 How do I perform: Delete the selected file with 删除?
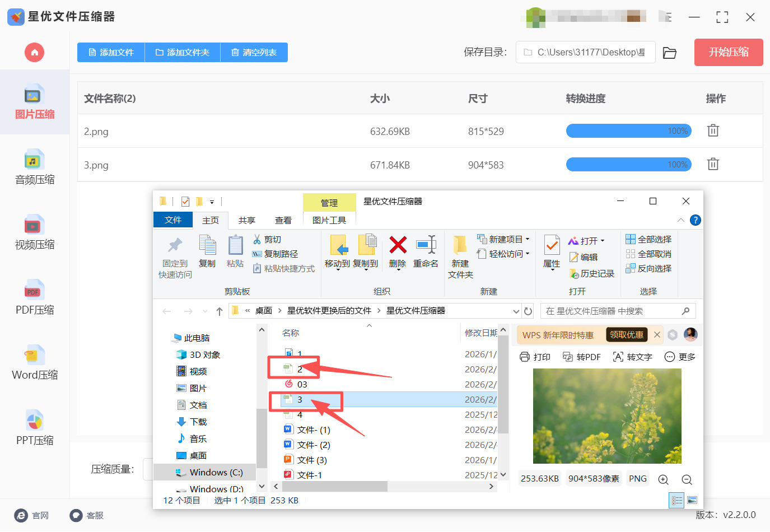(x=398, y=252)
